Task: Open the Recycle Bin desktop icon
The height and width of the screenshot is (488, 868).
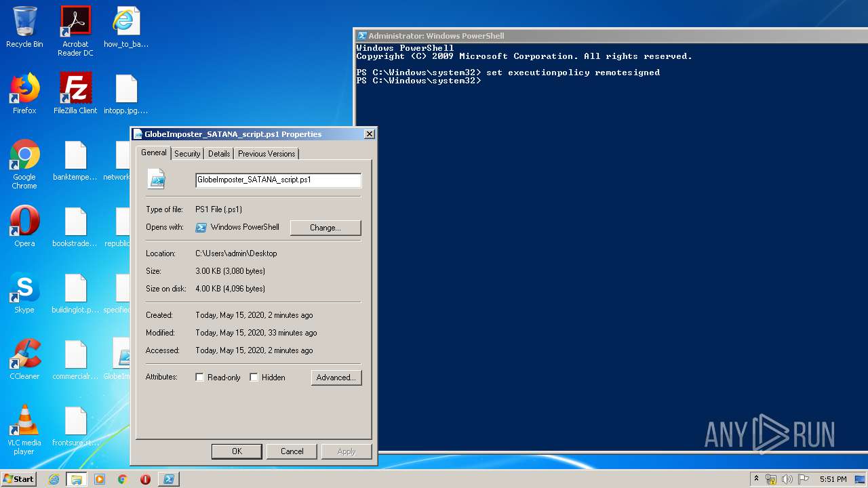Action: click(24, 27)
